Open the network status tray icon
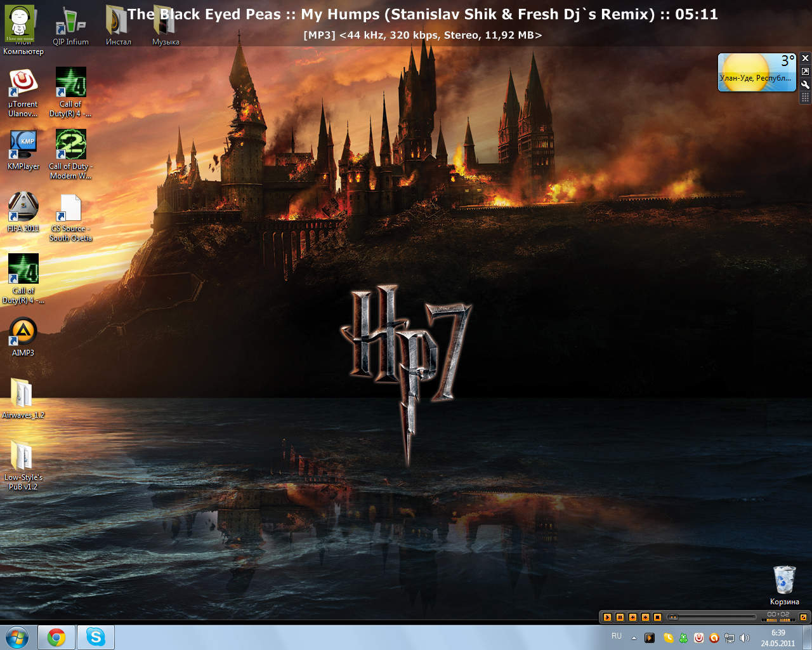Image resolution: width=812 pixels, height=650 pixels. tap(729, 638)
